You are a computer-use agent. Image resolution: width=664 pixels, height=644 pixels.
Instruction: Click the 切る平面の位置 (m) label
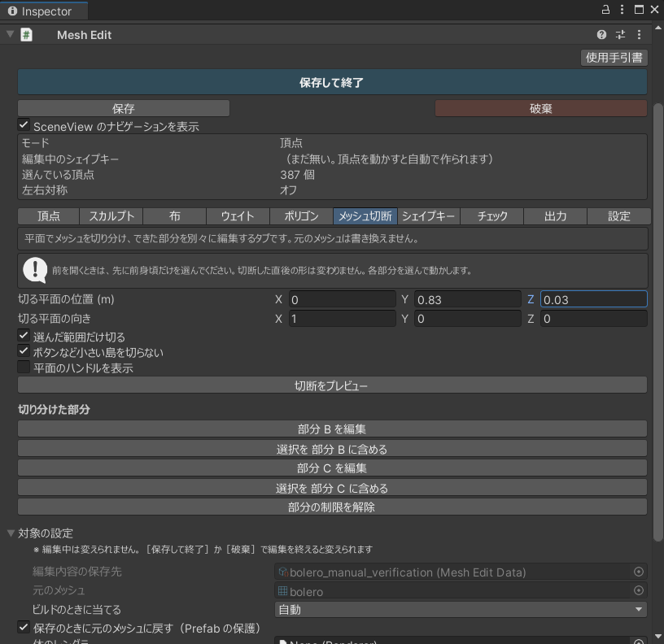(66, 299)
